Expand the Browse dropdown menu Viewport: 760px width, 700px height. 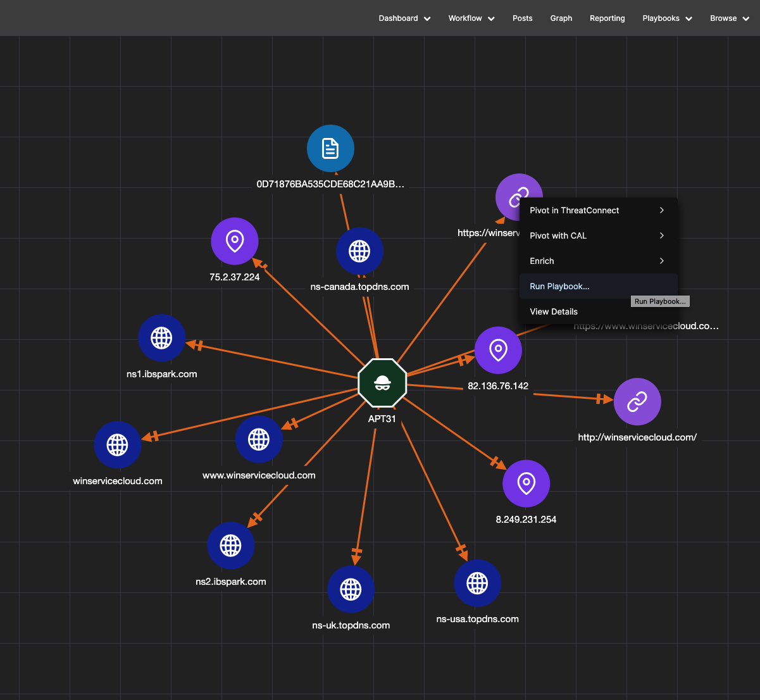730,18
